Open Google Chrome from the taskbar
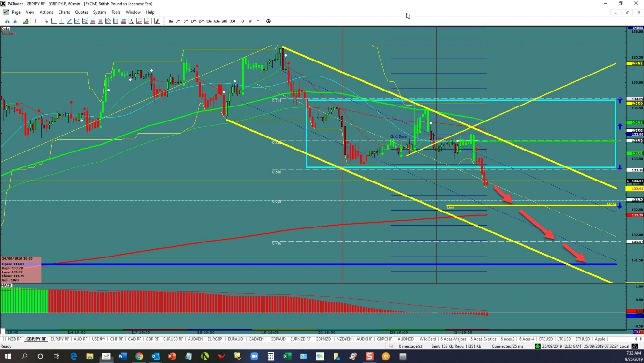This screenshot has height=363, width=644. coord(139,356)
